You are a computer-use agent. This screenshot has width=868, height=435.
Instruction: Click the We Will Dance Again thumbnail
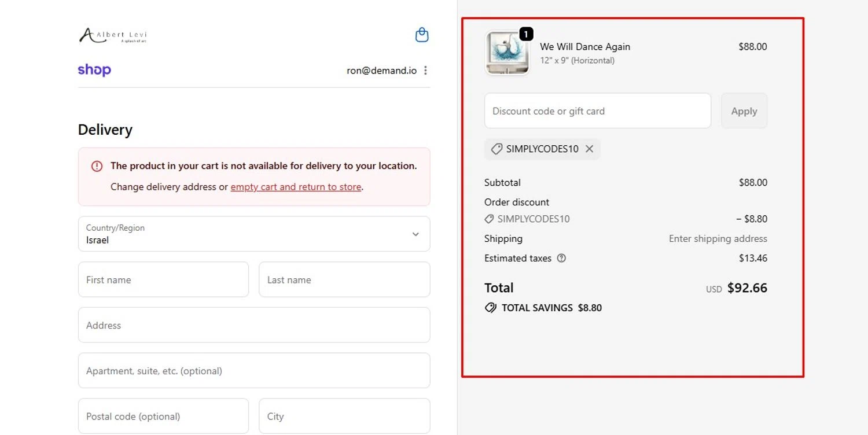(x=507, y=53)
